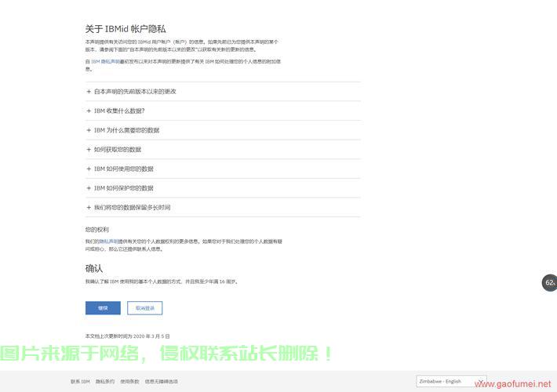Expand 'IBM 收集什么数据?' section

click(x=223, y=111)
